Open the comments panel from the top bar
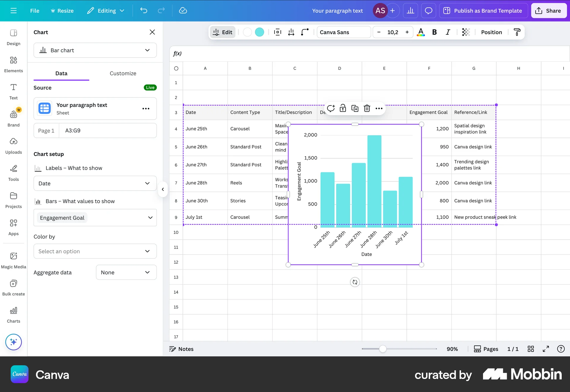570x392 pixels. pyautogui.click(x=428, y=10)
